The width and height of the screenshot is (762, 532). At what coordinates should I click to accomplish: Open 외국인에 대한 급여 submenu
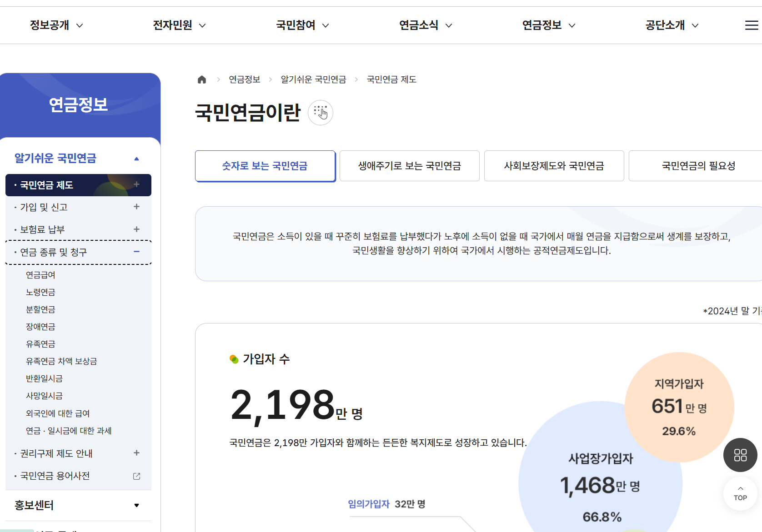58,413
